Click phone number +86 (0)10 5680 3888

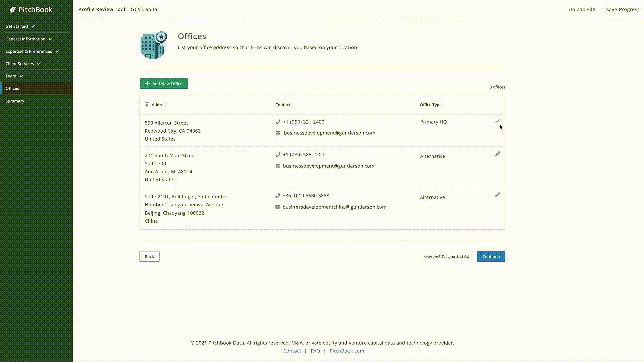(x=306, y=196)
